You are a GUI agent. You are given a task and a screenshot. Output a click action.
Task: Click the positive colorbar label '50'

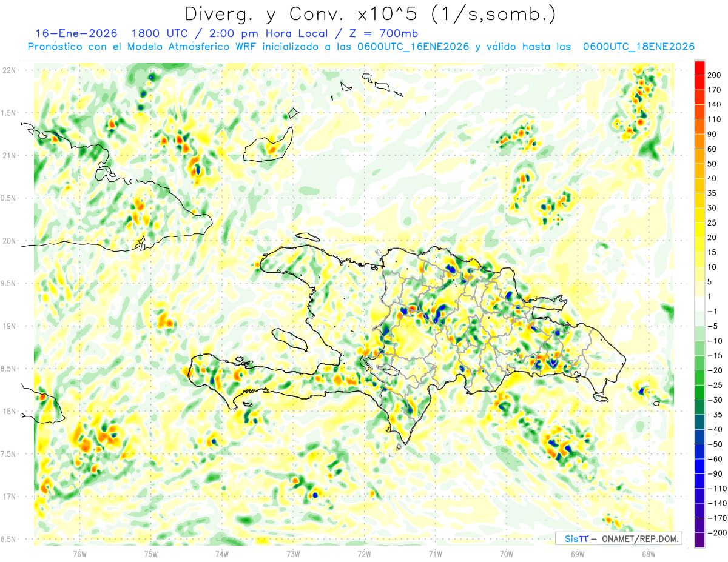point(712,164)
